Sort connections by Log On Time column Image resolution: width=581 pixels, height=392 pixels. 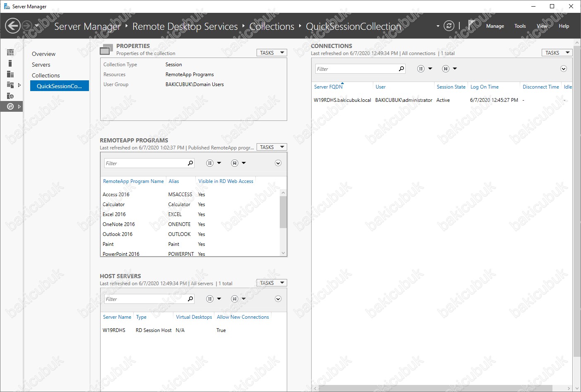click(x=485, y=87)
